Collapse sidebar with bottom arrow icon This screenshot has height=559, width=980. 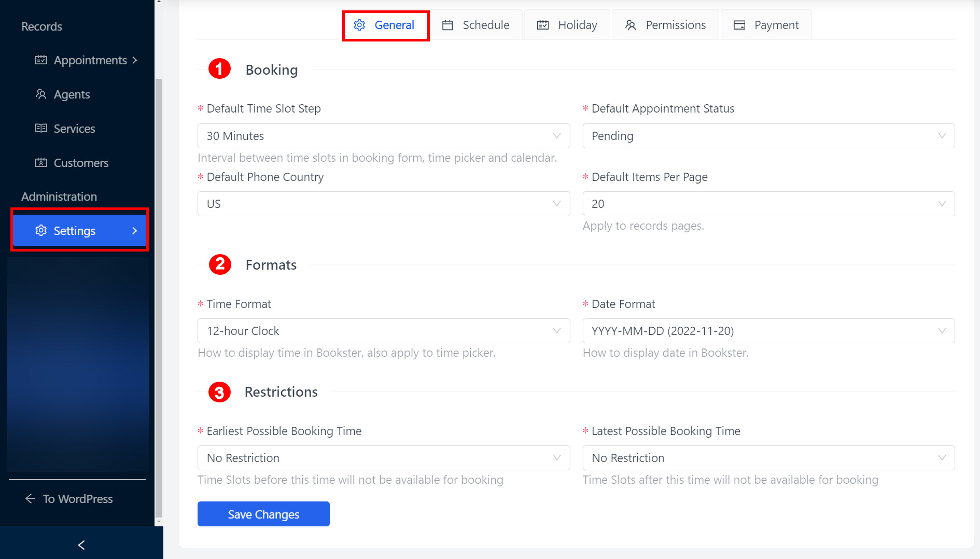tap(81, 545)
